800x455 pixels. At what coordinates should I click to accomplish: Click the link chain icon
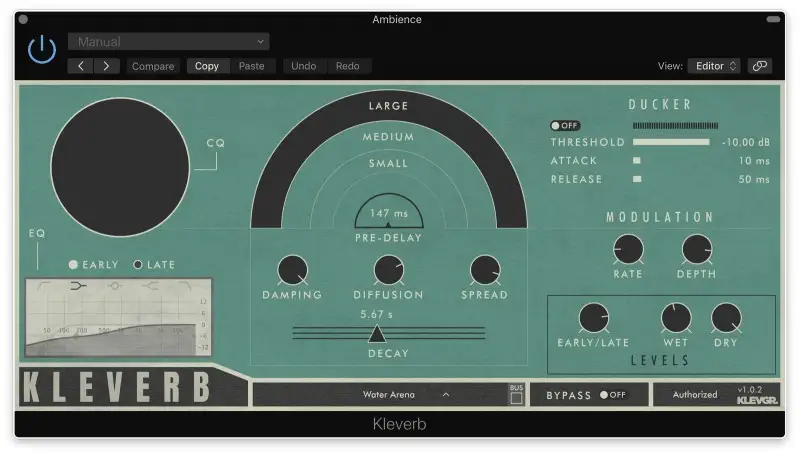coord(760,66)
